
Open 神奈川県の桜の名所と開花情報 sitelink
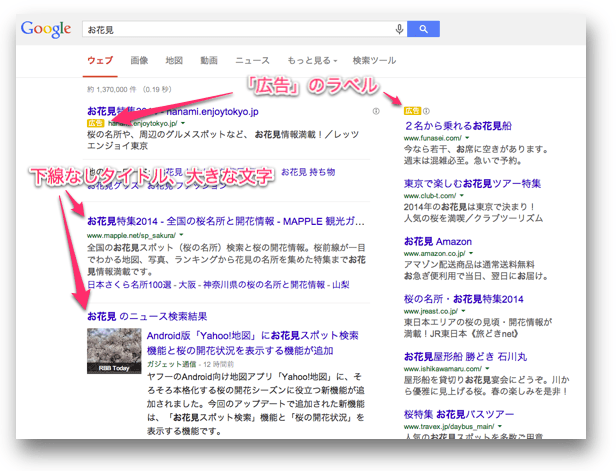[x=264, y=285]
